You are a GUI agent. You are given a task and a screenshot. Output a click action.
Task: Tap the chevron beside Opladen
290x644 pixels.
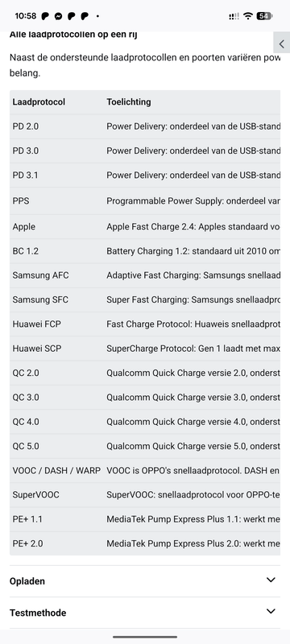tap(271, 580)
